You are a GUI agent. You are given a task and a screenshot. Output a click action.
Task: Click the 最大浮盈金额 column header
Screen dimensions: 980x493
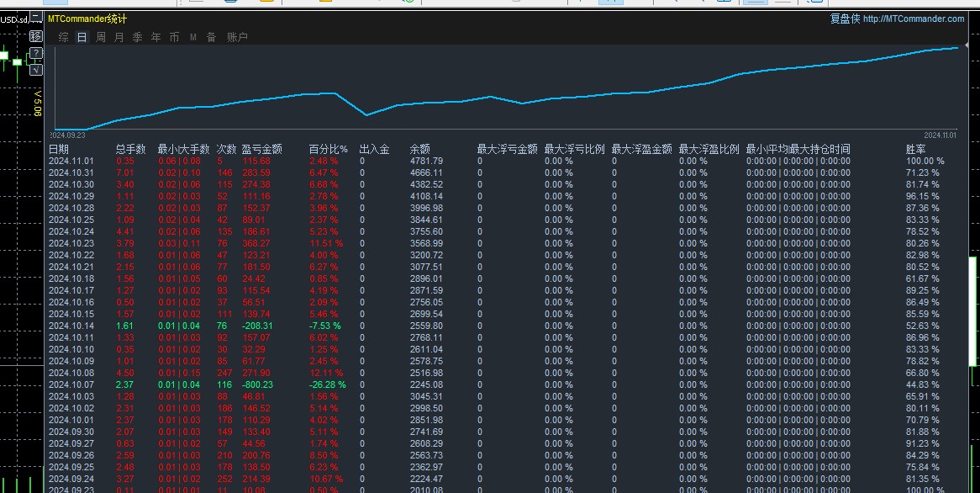[642, 149]
